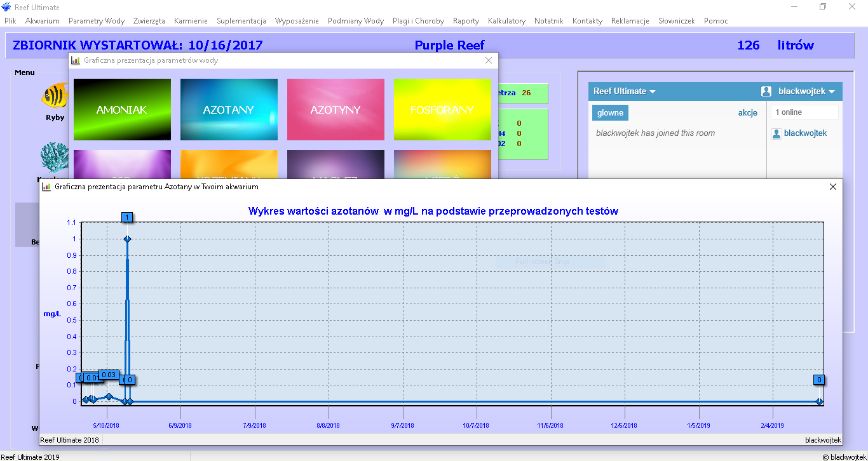The width and height of the screenshot is (868, 461).
Task: Click the akcje link in chat
Action: coord(747,113)
